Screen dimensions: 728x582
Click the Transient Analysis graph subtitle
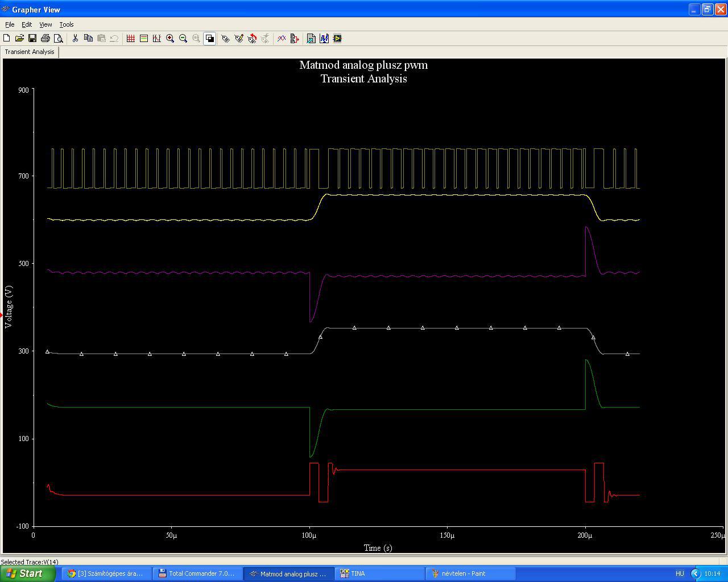(363, 78)
